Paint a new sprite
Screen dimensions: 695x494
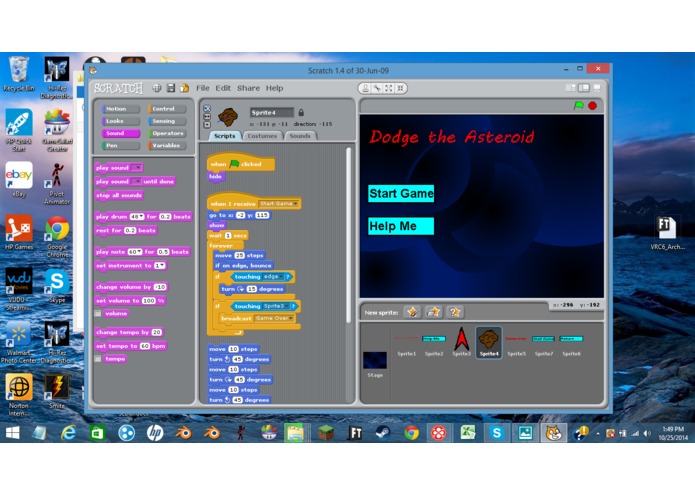tap(412, 312)
